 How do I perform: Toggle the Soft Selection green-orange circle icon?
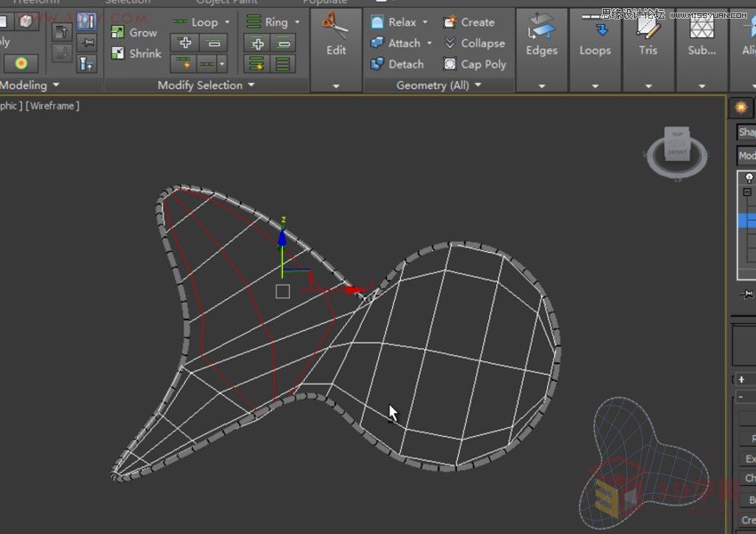[x=20, y=63]
